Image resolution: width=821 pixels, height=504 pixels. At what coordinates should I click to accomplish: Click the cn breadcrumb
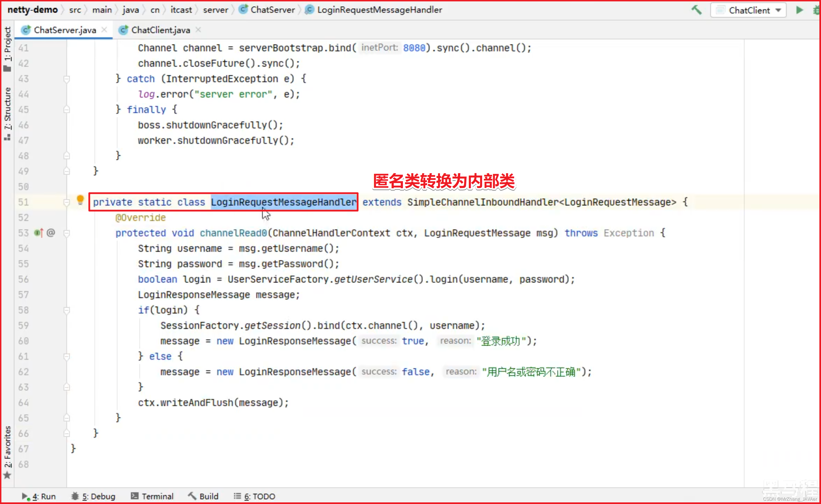pyautogui.click(x=155, y=10)
